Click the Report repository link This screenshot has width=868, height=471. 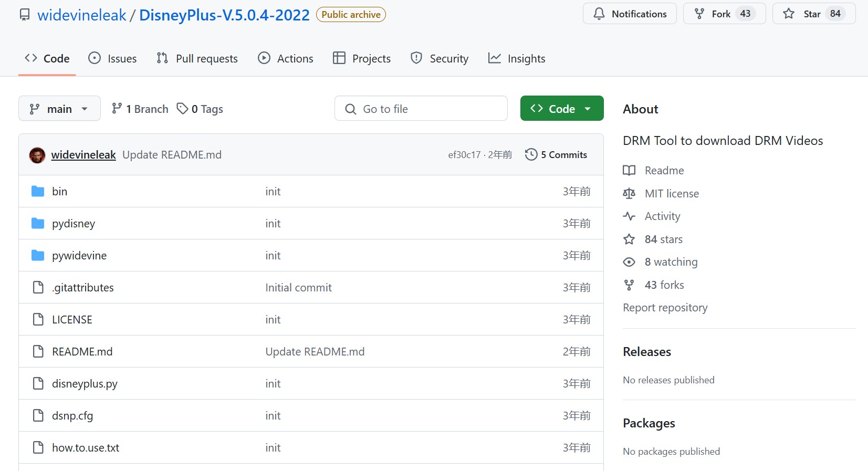pyautogui.click(x=665, y=307)
